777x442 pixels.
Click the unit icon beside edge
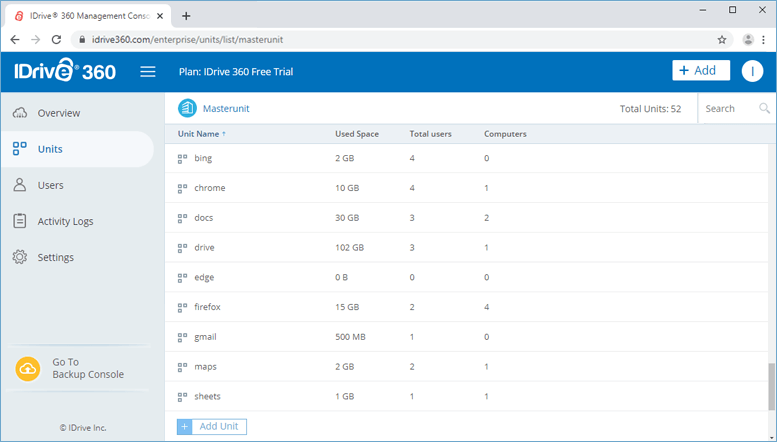click(x=182, y=277)
